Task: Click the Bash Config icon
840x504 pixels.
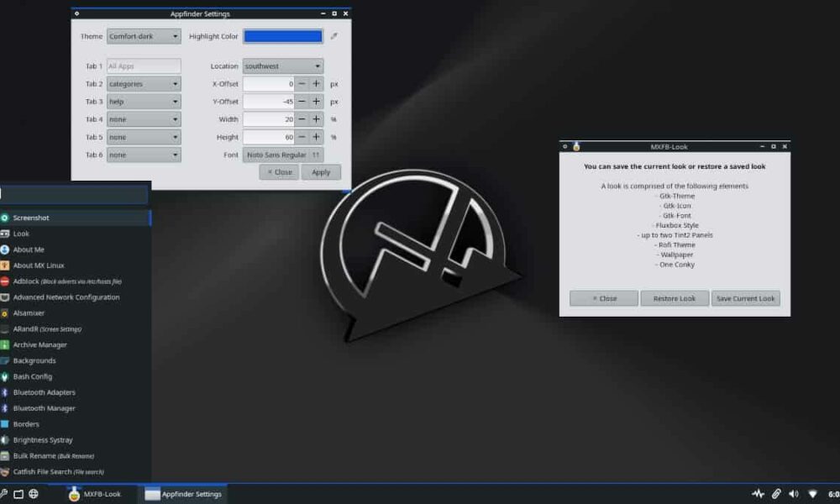Action: point(4,376)
